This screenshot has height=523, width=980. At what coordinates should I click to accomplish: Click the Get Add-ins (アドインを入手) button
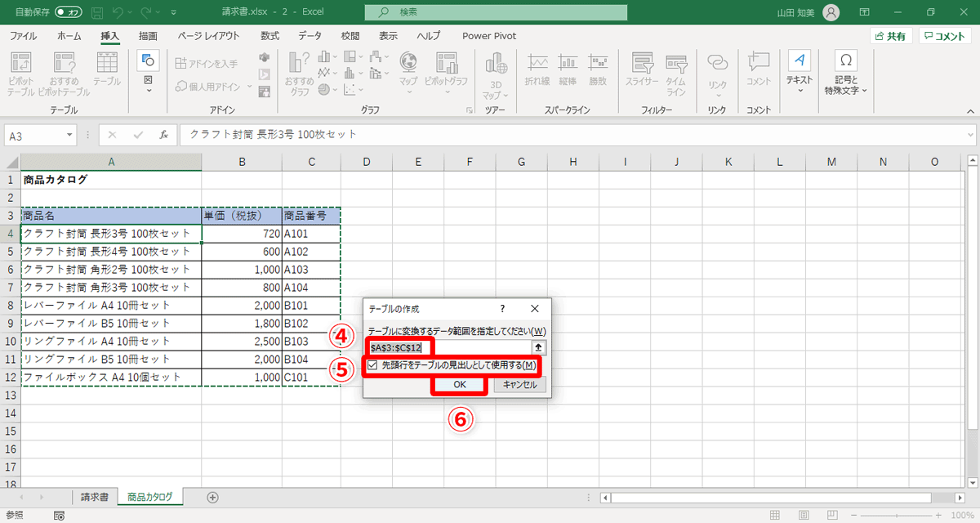(x=207, y=63)
